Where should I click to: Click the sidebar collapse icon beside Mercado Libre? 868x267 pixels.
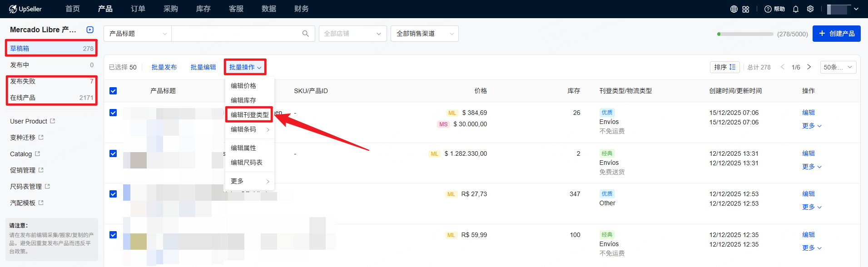tap(90, 30)
